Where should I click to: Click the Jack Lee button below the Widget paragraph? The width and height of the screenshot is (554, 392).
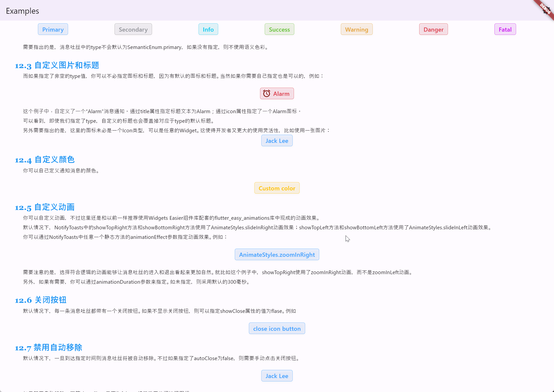coord(277,141)
